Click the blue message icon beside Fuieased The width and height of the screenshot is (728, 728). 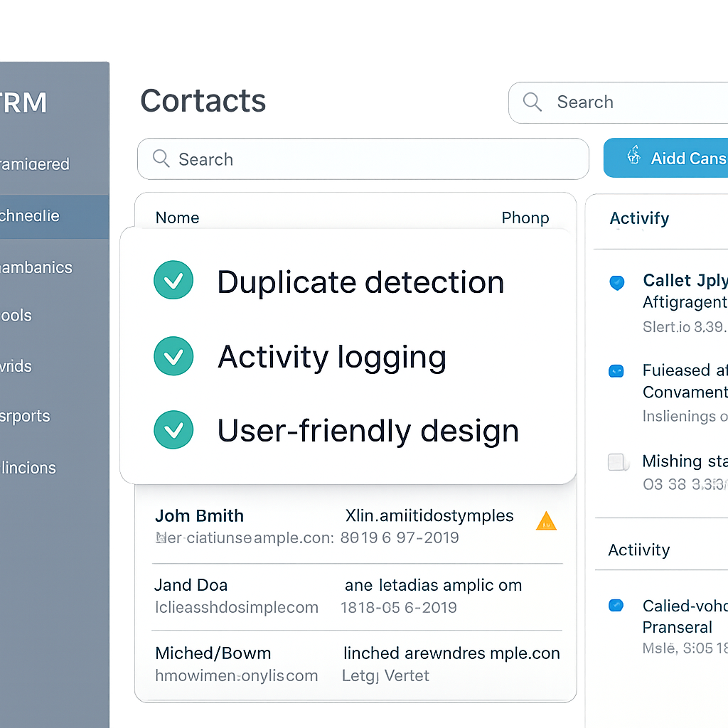point(616,371)
